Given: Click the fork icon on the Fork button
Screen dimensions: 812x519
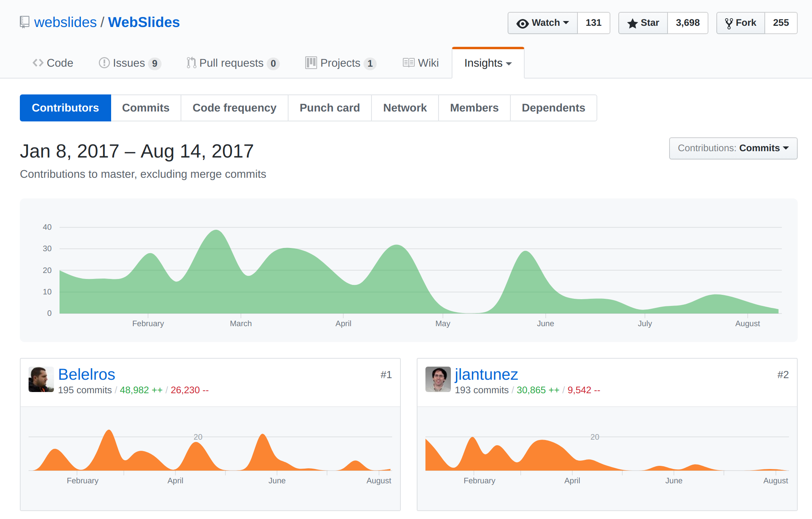Looking at the screenshot, I should pyautogui.click(x=729, y=23).
